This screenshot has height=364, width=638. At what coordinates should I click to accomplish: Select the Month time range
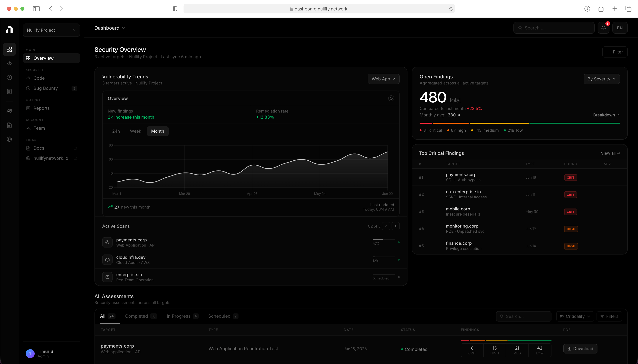pos(157,131)
